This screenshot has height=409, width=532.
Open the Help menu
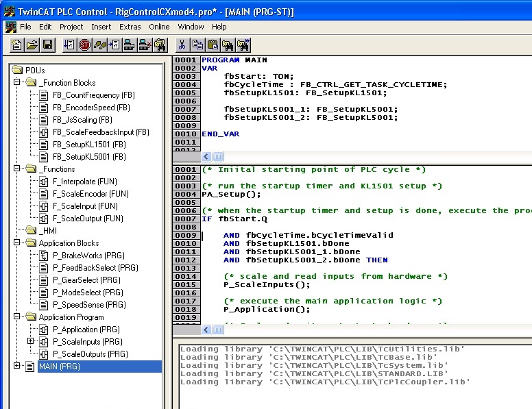219,27
